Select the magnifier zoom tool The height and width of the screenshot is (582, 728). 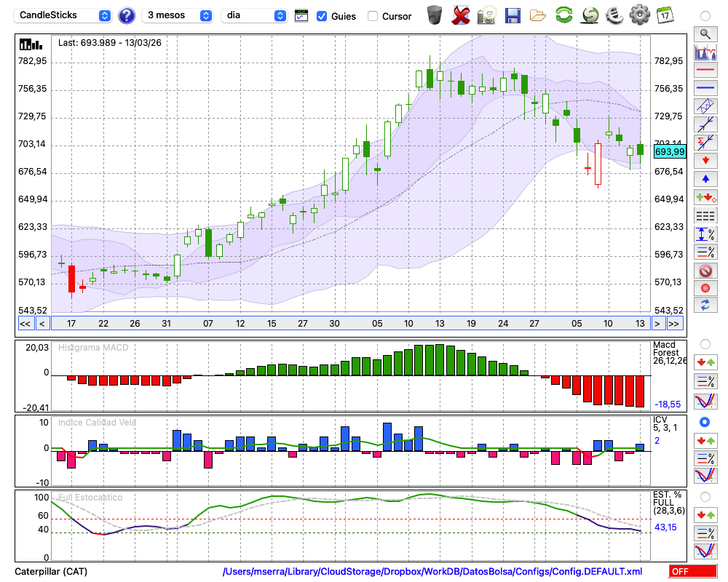point(705,33)
